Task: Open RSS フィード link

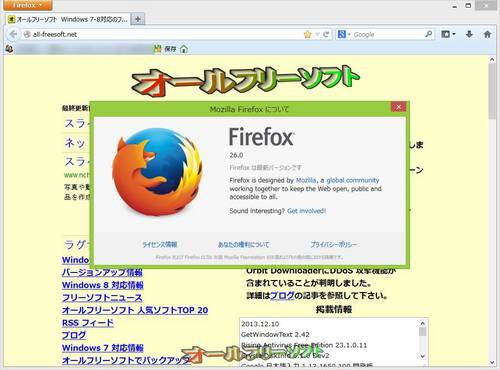Action: (88, 323)
